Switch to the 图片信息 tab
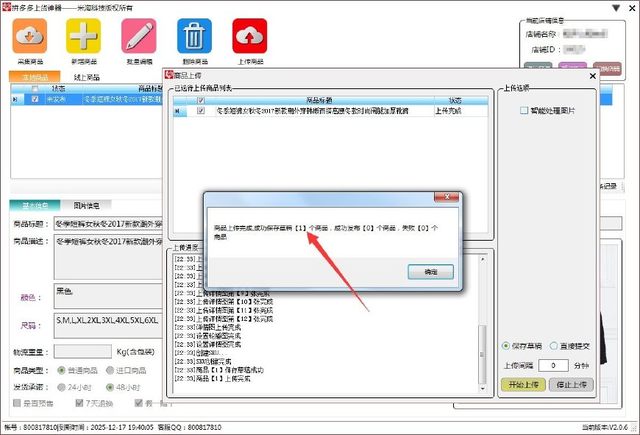This screenshot has width=640, height=435. click(x=86, y=205)
